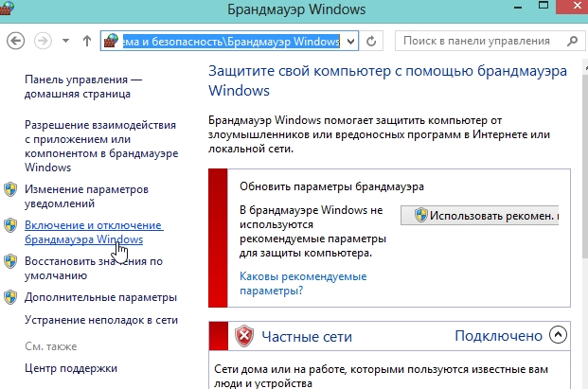Image resolution: width=588 pixels, height=389 pixels.
Task: Click shield icon beside Дополнительные параметры
Action: pyautogui.click(x=10, y=297)
